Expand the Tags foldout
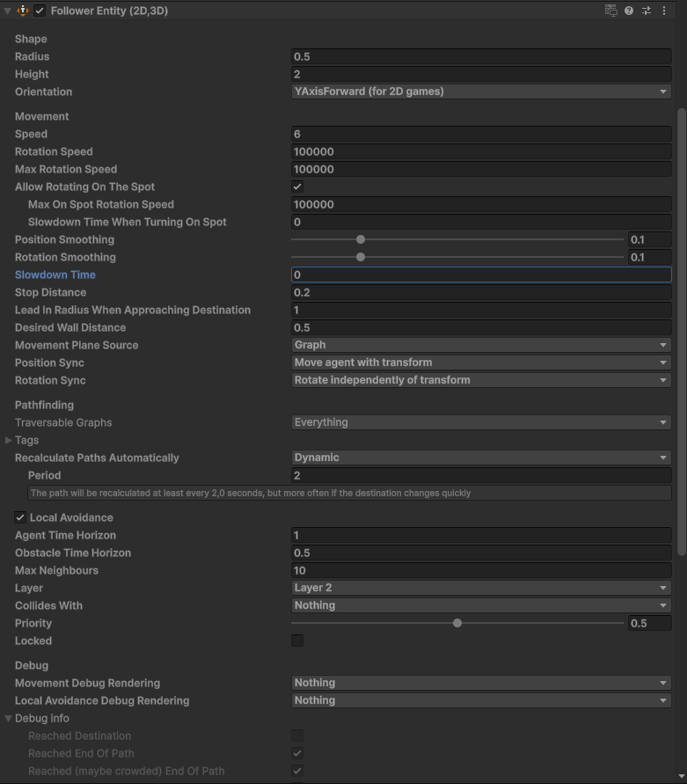This screenshot has width=687, height=784. click(x=9, y=440)
